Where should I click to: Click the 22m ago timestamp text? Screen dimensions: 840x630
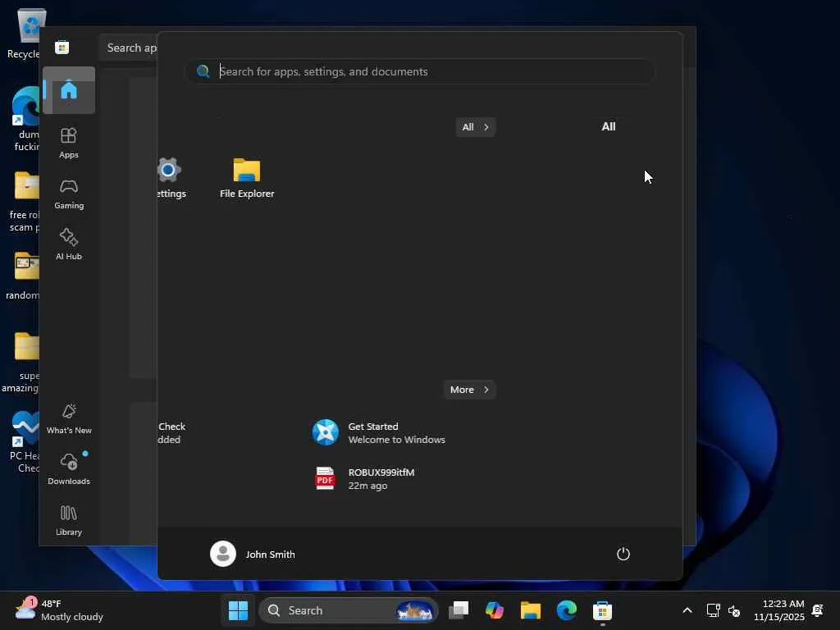(x=367, y=486)
